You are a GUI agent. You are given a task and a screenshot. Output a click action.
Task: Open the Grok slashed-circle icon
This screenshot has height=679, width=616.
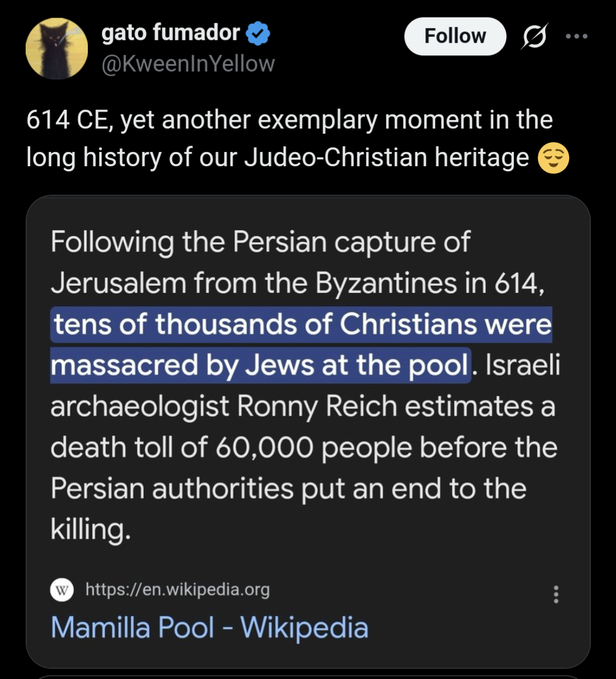[534, 37]
